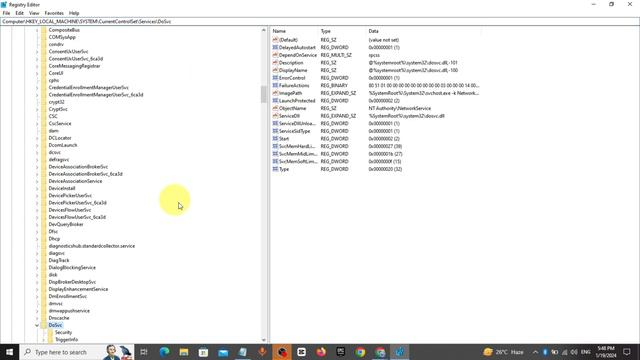
Task: Expand the CompositeBus key
Action: [37, 30]
